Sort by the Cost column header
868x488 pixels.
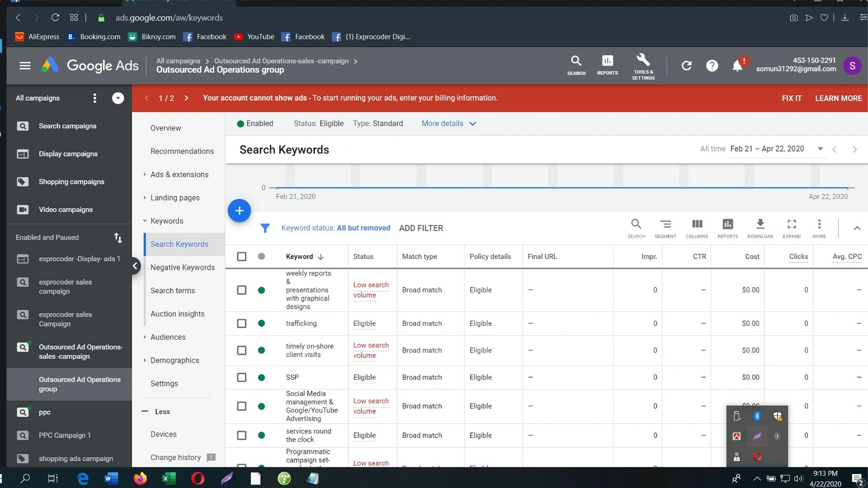[x=752, y=257]
